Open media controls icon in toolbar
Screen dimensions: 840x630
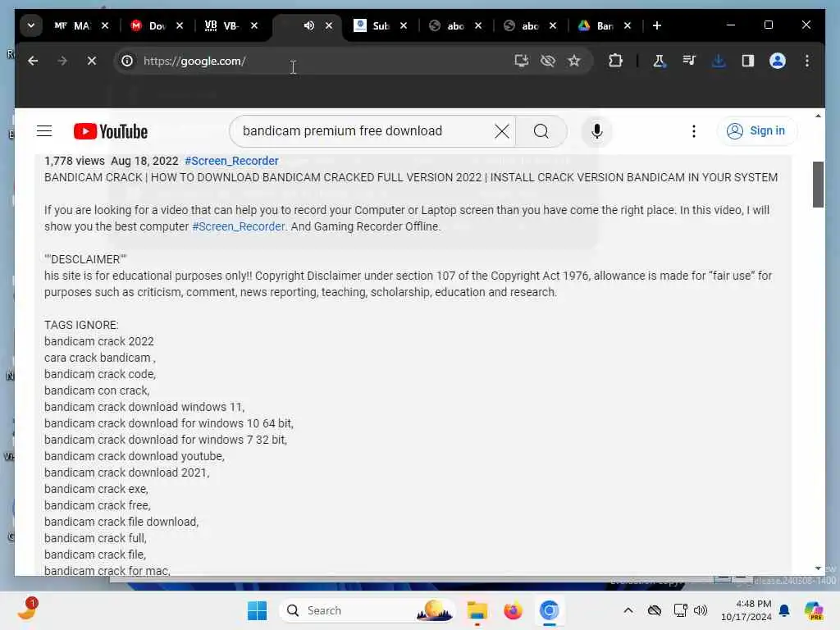click(x=689, y=61)
